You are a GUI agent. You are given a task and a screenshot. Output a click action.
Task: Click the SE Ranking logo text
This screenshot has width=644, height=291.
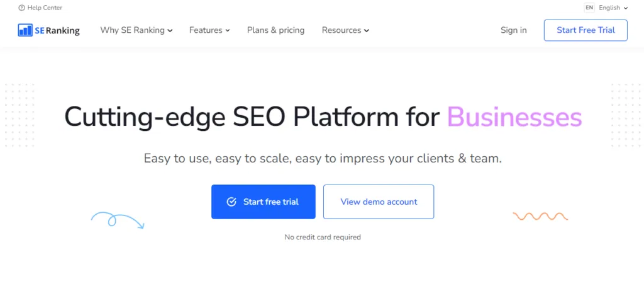tap(57, 30)
